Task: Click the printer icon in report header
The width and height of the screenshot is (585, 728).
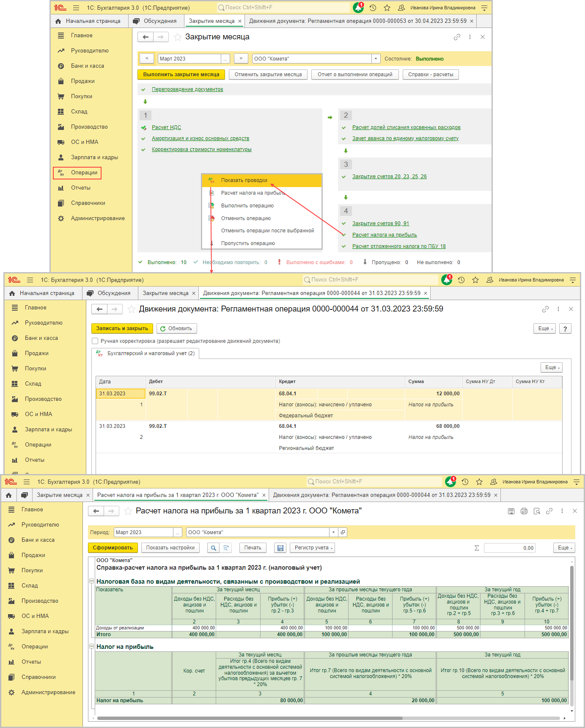Action: (524, 511)
